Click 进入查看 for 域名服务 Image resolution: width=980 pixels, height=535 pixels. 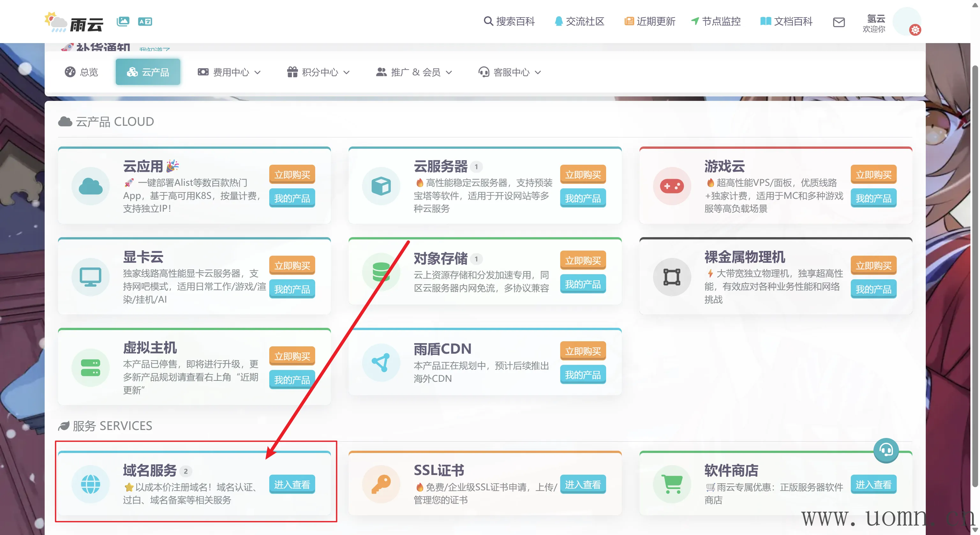tap(292, 484)
